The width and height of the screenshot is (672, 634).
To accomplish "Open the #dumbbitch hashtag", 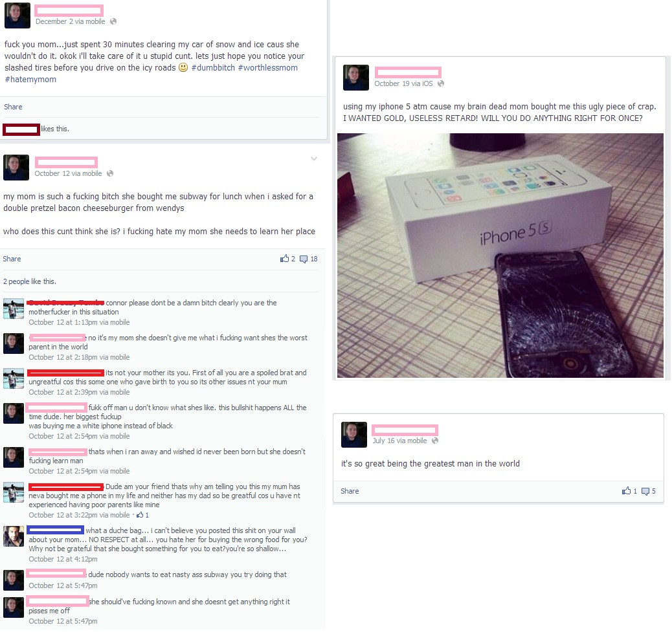I will tap(213, 68).
